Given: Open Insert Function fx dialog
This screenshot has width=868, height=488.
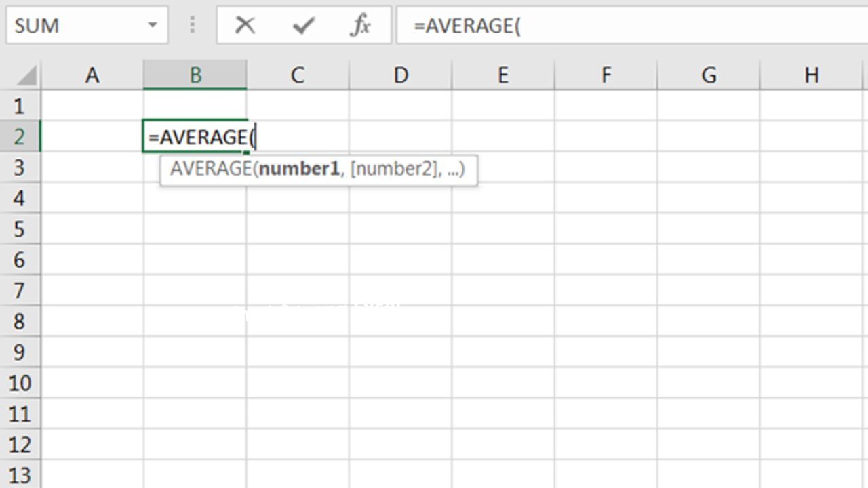Looking at the screenshot, I should (360, 26).
